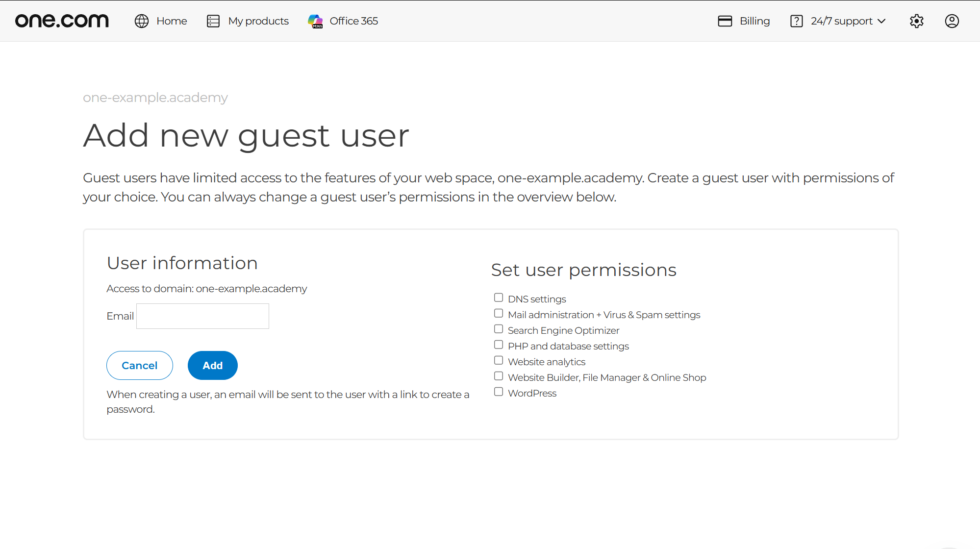Image resolution: width=980 pixels, height=549 pixels.
Task: Open the Billing page
Action: pos(744,21)
